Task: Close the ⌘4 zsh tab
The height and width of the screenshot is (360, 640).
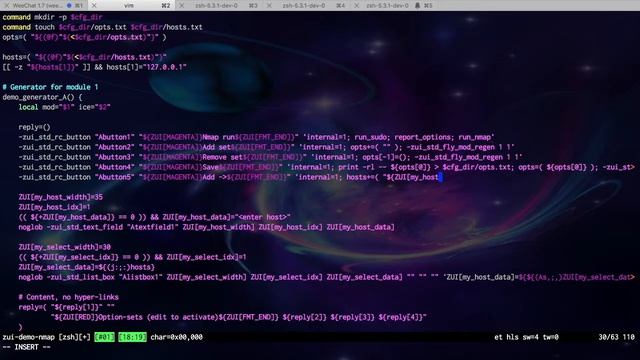Action: coord(269,5)
